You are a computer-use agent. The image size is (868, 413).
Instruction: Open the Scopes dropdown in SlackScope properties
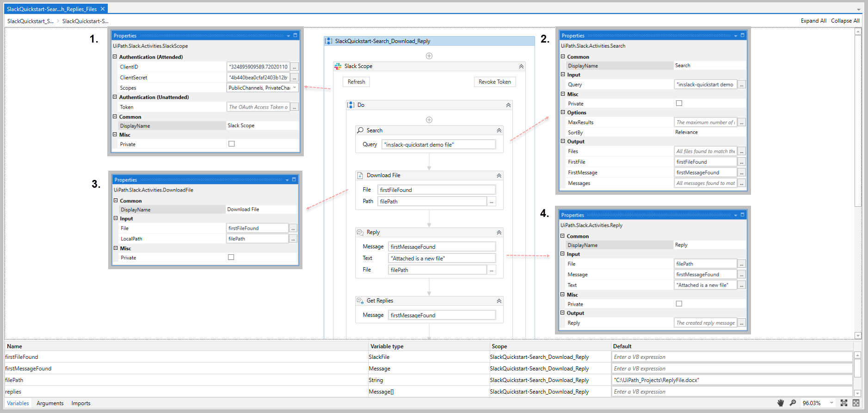295,88
